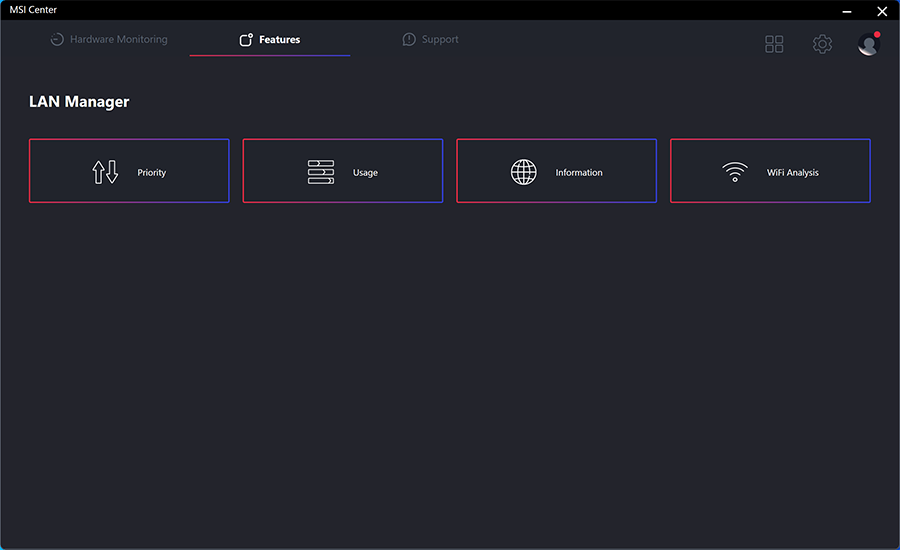Open the Priority card up-down arrows icon
This screenshot has width=900, height=550.
coord(105,172)
